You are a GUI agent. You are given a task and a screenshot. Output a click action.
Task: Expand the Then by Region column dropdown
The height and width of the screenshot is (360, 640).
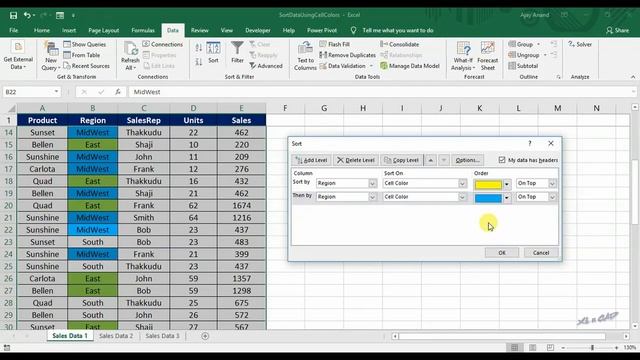point(372,197)
